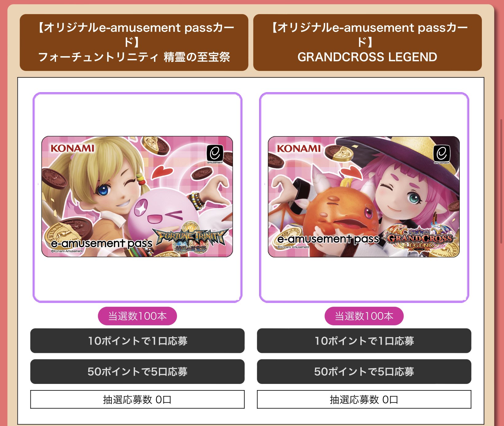
Task: Open the GRANDCROSS LEGEND pass card image
Action: [364, 197]
